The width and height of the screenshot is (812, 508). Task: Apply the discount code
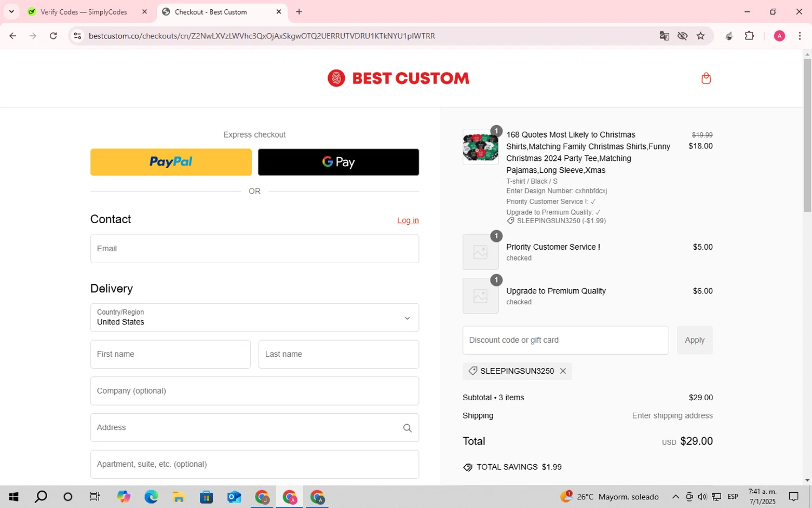(x=695, y=340)
